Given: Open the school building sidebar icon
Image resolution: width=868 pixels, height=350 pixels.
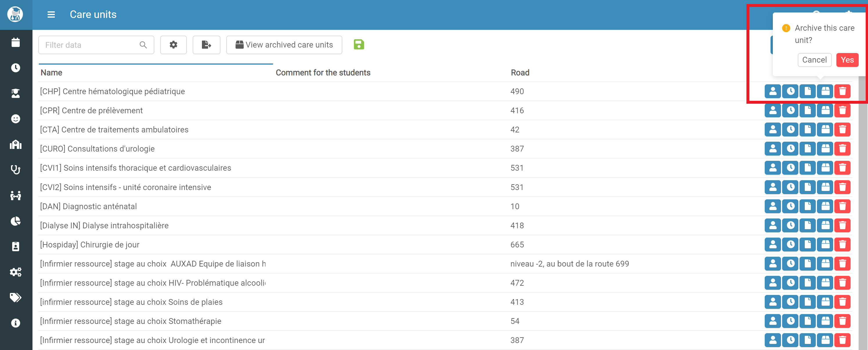Looking at the screenshot, I should (x=15, y=144).
